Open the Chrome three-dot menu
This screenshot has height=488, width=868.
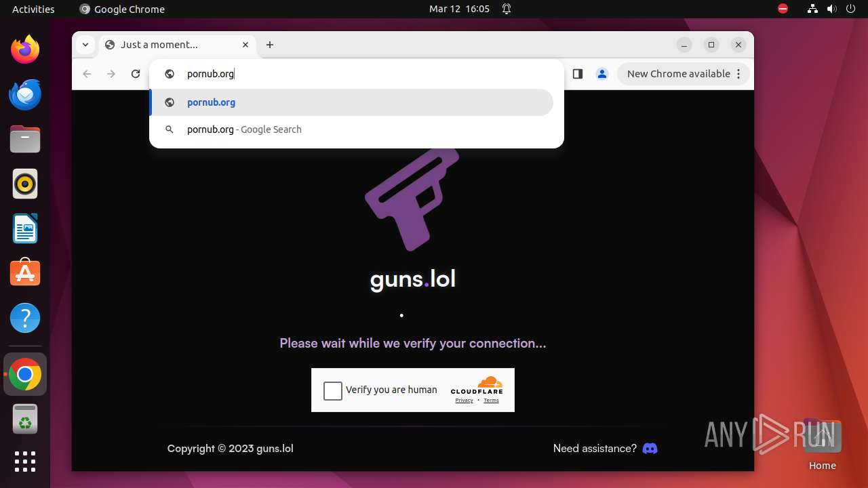[x=739, y=74]
